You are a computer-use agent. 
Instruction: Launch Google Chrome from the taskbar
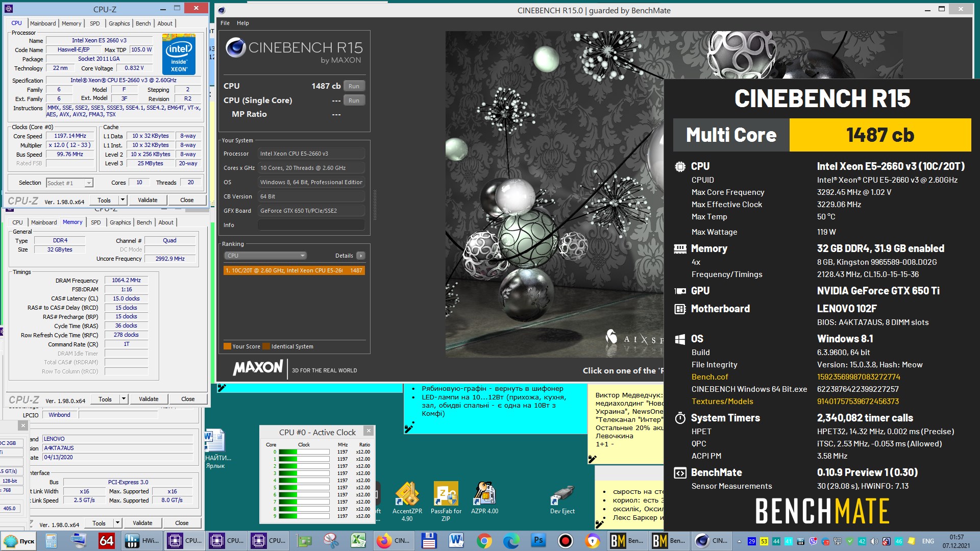(484, 541)
